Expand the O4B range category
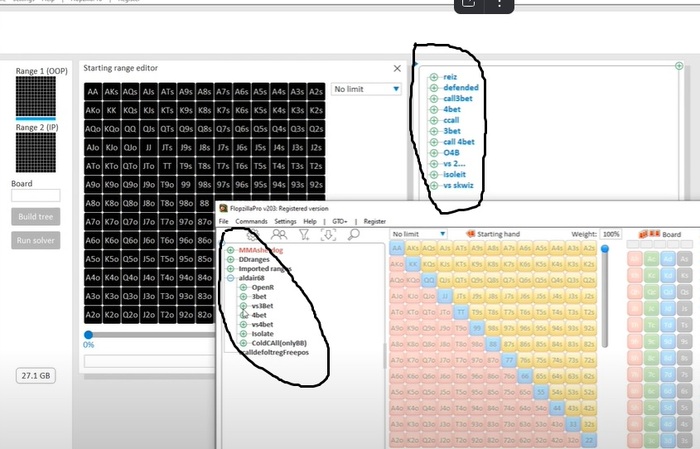The height and width of the screenshot is (449, 700). click(434, 153)
